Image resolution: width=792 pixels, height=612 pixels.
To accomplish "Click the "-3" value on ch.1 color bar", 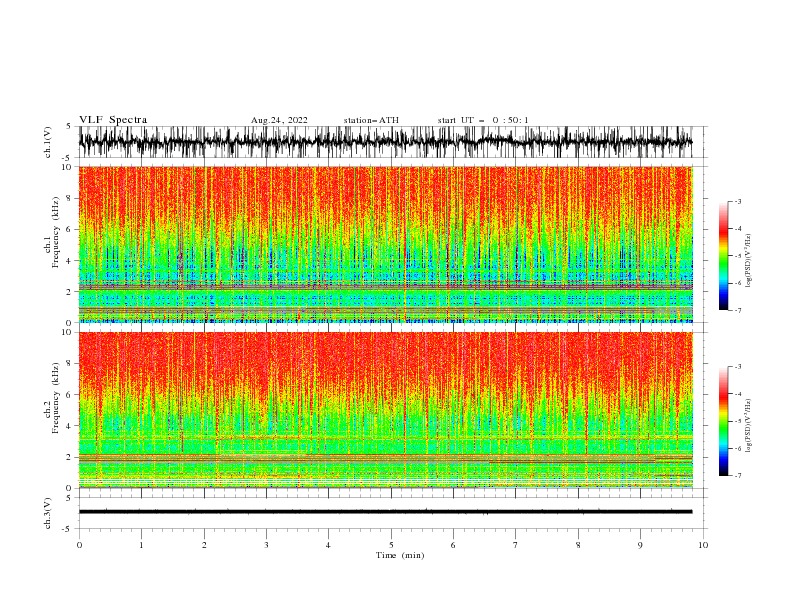I will pyautogui.click(x=738, y=201).
